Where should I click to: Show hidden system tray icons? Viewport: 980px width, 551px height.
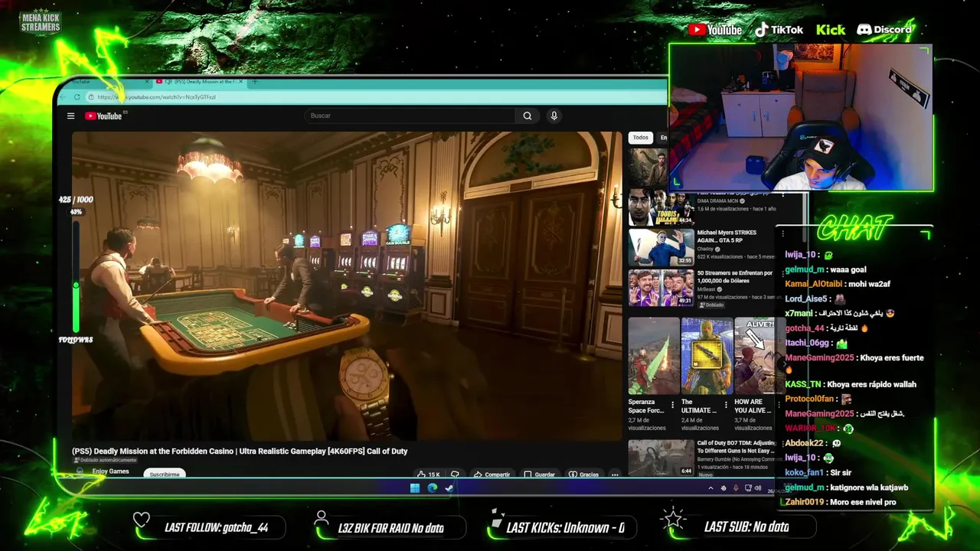710,487
